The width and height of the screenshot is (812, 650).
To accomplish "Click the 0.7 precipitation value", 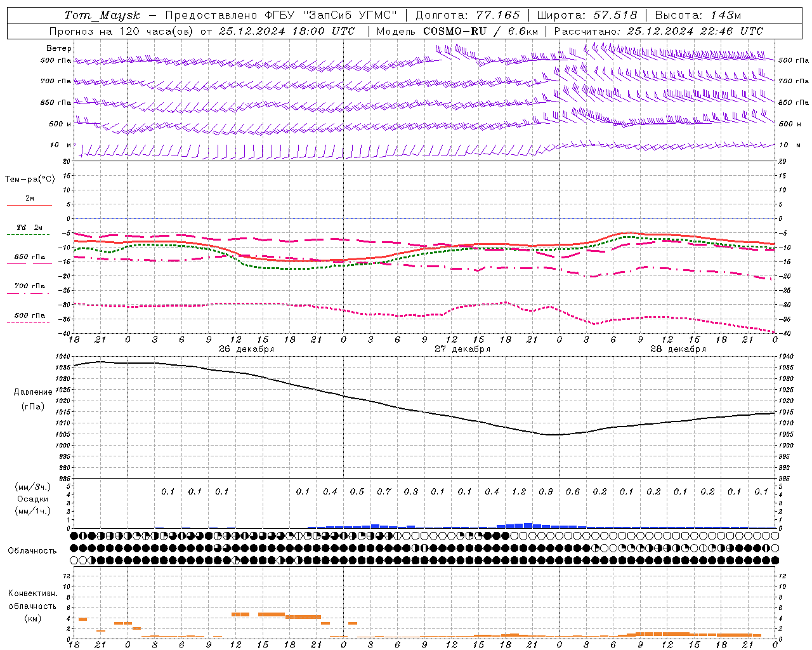I will point(384,492).
